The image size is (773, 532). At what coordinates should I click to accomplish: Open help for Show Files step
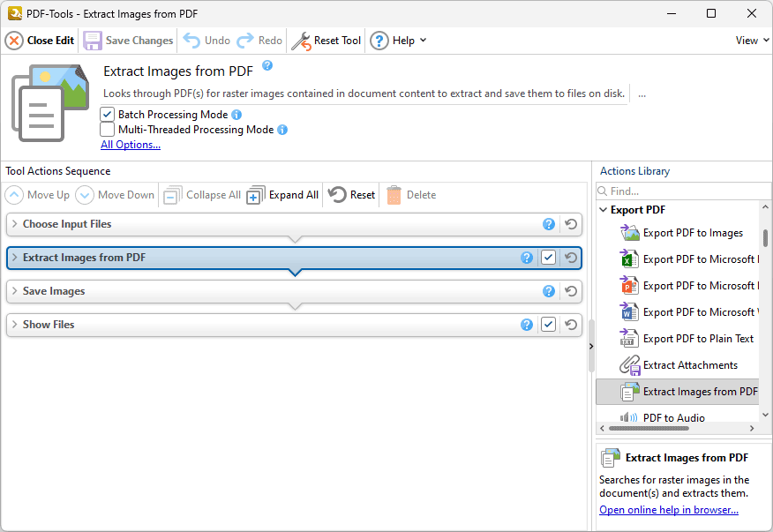pos(527,325)
